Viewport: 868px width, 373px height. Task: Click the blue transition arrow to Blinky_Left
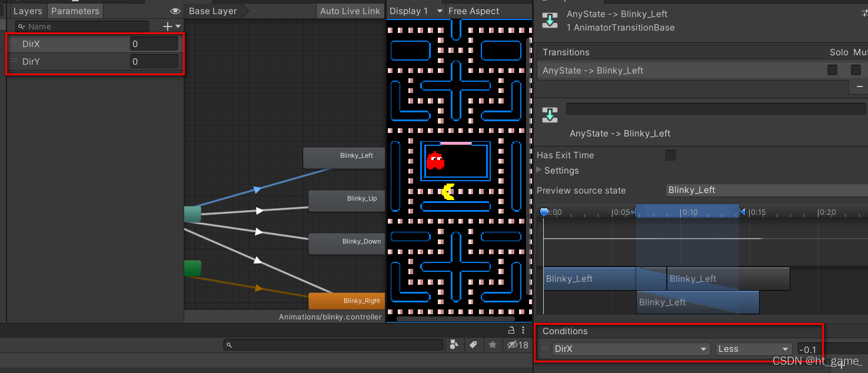[257, 189]
